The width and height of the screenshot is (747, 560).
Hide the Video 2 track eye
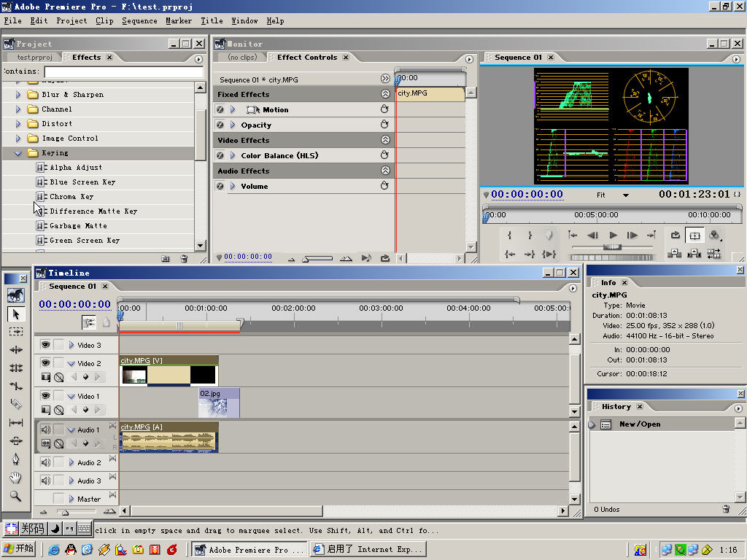[x=45, y=363]
